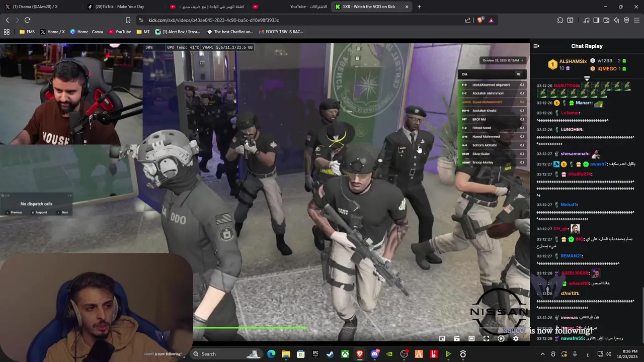Open the FOOTY TRIV IS BAC bookmark
644x362 pixels.
[x=281, y=32]
